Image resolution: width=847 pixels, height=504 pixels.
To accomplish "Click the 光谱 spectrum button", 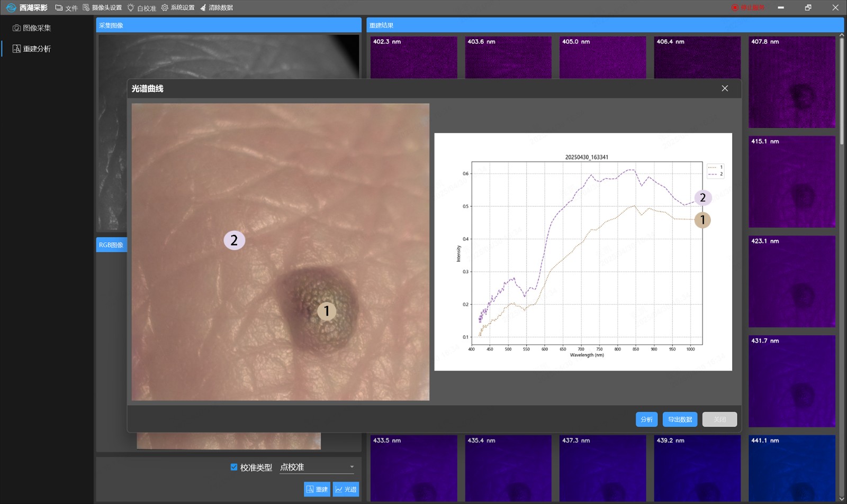I will coord(346,489).
